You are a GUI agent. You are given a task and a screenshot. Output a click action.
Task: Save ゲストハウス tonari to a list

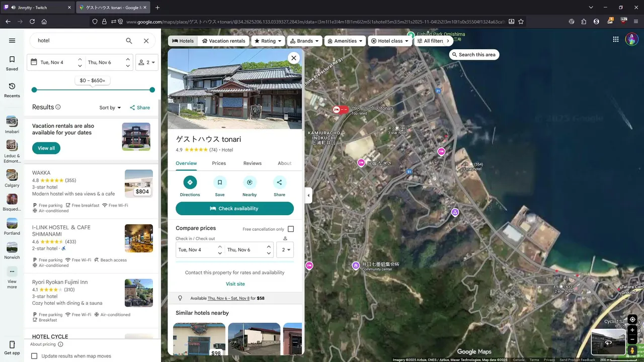(x=220, y=182)
